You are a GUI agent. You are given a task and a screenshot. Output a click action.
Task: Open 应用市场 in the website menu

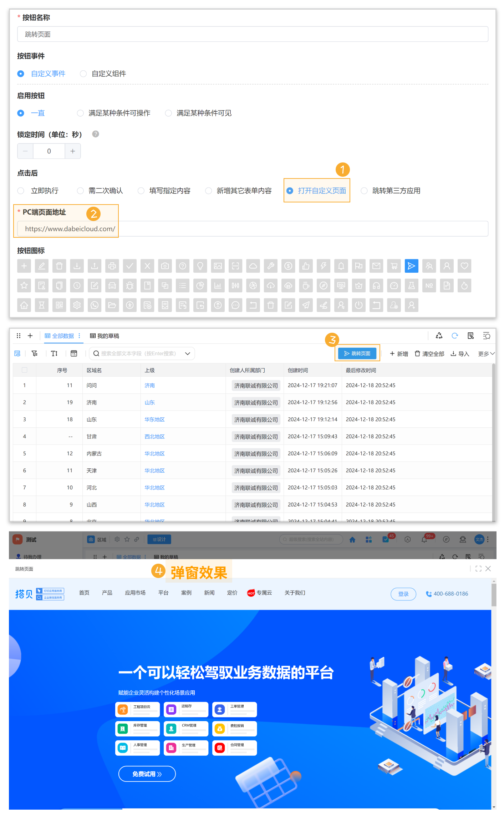[135, 593]
